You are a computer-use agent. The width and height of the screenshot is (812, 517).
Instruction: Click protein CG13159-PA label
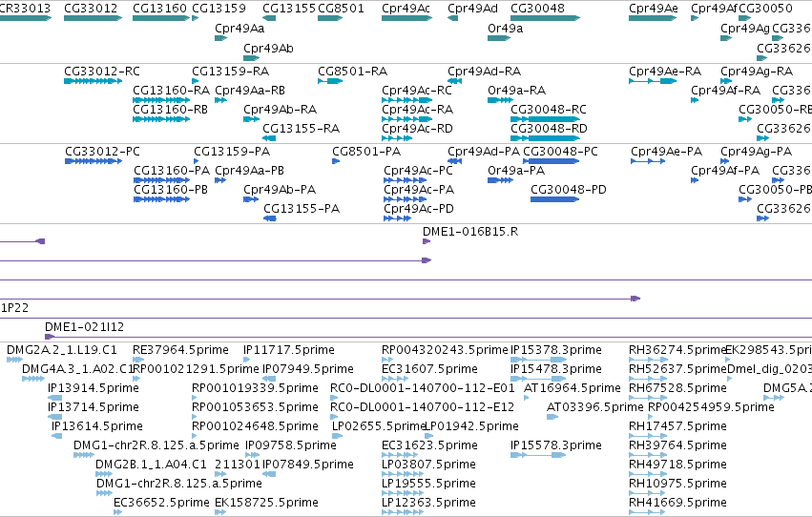pos(232,152)
